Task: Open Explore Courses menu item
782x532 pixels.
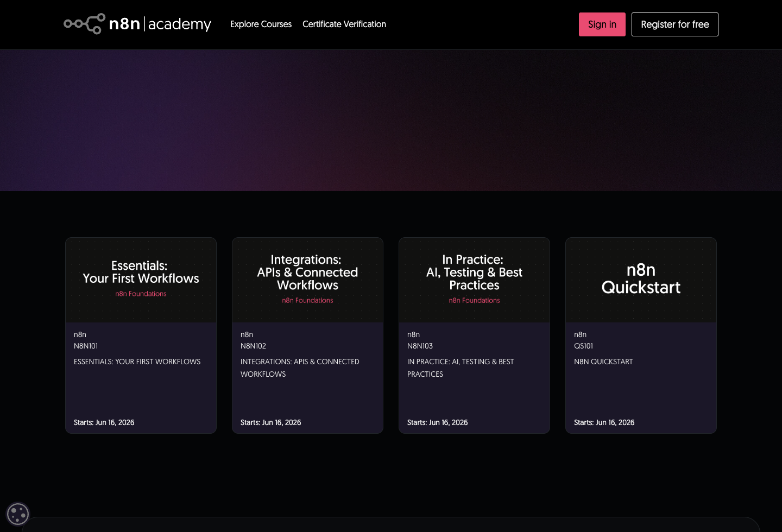Action: [261, 24]
